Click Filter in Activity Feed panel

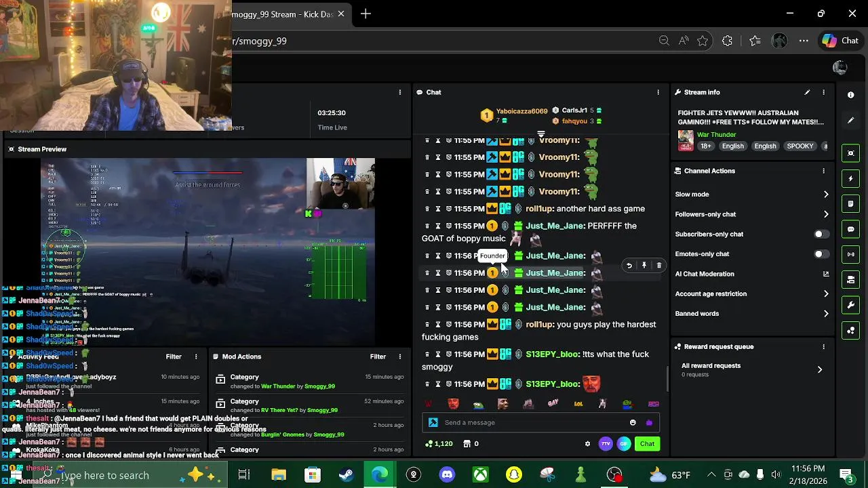tap(174, 357)
